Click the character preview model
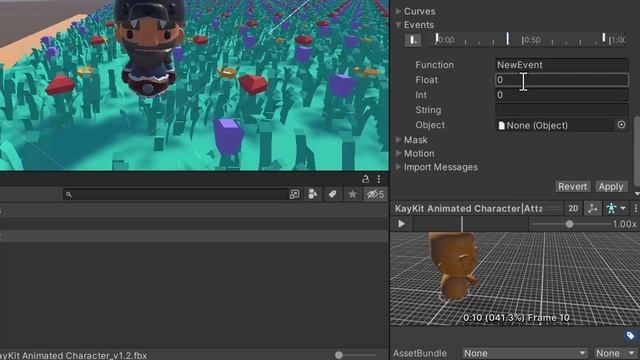 click(453, 266)
